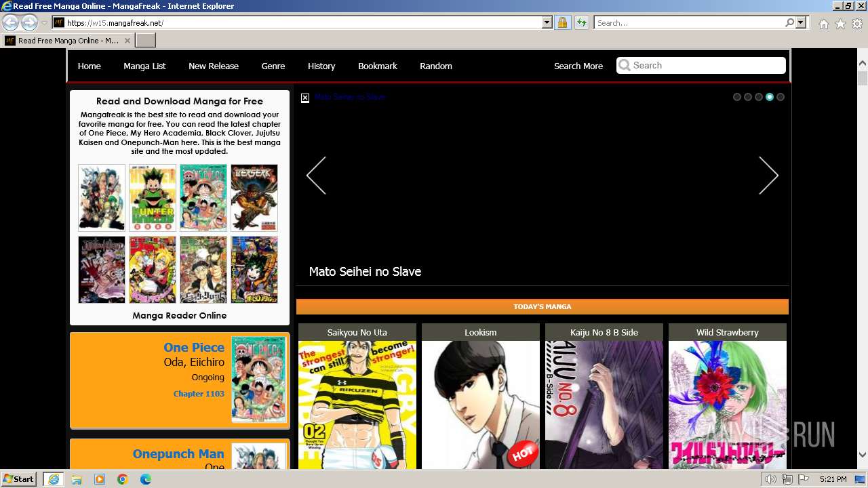Open the Genre menu item
Viewport: 868px width, 488px height.
273,66
